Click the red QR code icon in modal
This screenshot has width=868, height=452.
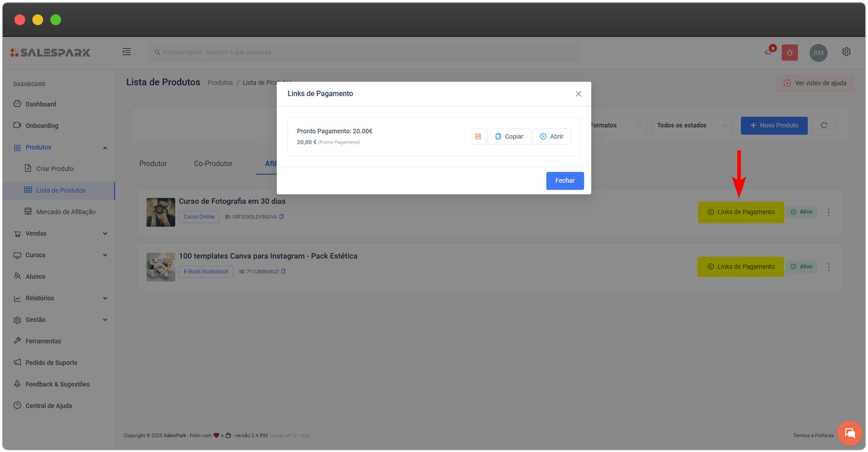click(x=477, y=137)
